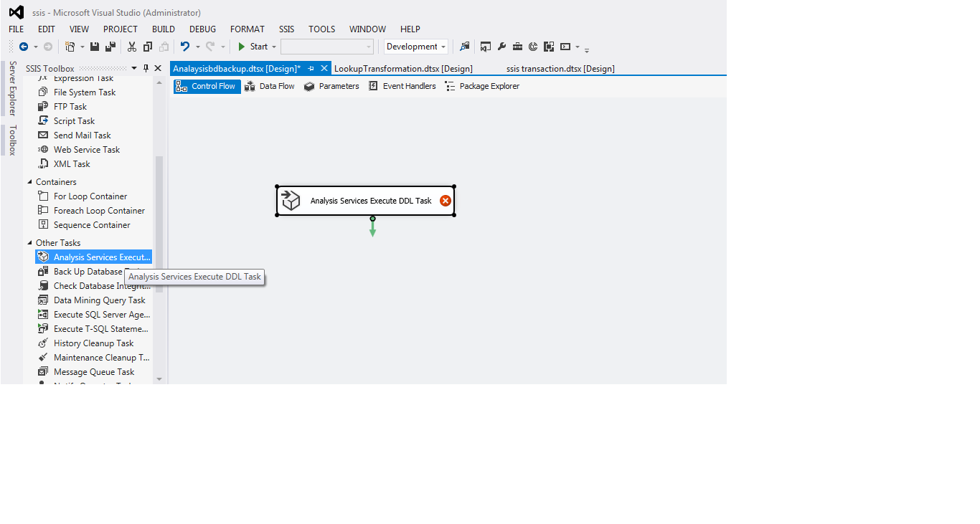Viewport: 980px width, 524px height.
Task: Toggle the pin on Analaysisbdbackup.dtsx tab
Action: point(311,69)
